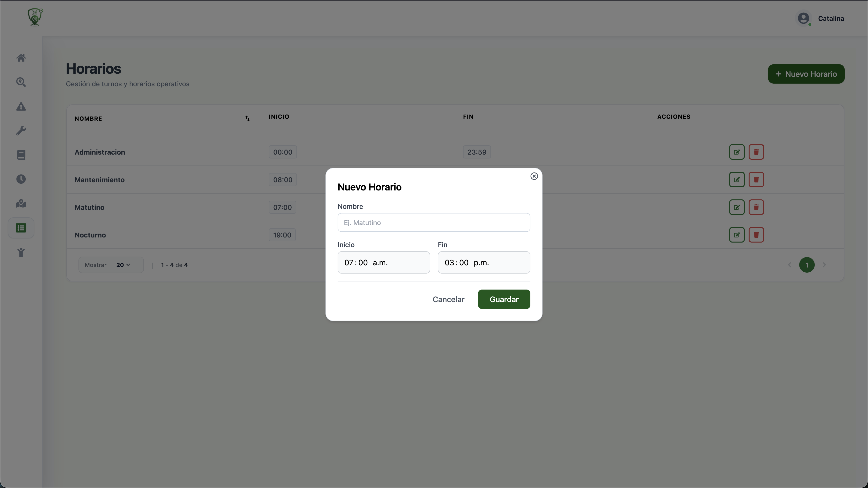The height and width of the screenshot is (488, 868).
Task: Click the home icon in sidebar
Action: pyautogui.click(x=21, y=58)
